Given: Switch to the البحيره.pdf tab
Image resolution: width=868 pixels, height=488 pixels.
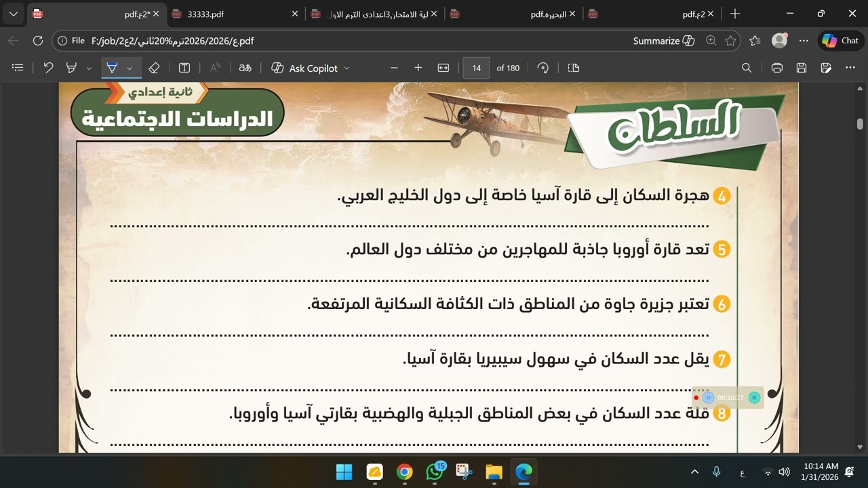Looking at the screenshot, I should [x=512, y=14].
